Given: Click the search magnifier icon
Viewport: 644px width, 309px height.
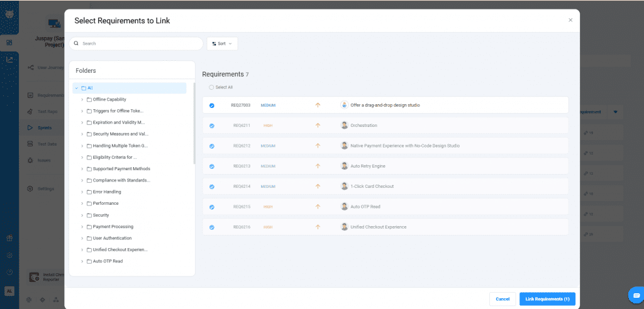Looking at the screenshot, I should click(x=77, y=44).
